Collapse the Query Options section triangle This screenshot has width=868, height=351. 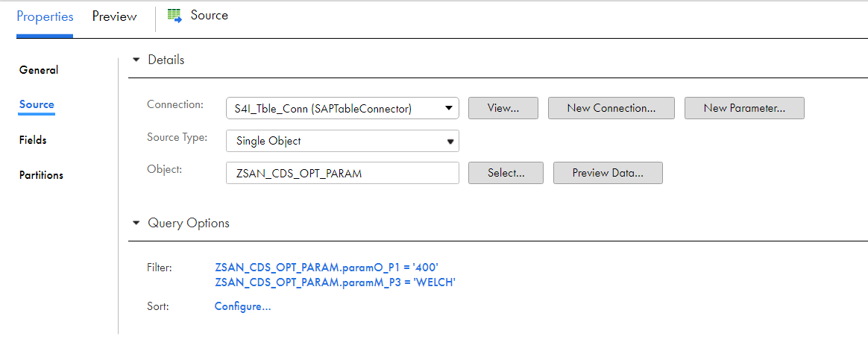click(136, 224)
